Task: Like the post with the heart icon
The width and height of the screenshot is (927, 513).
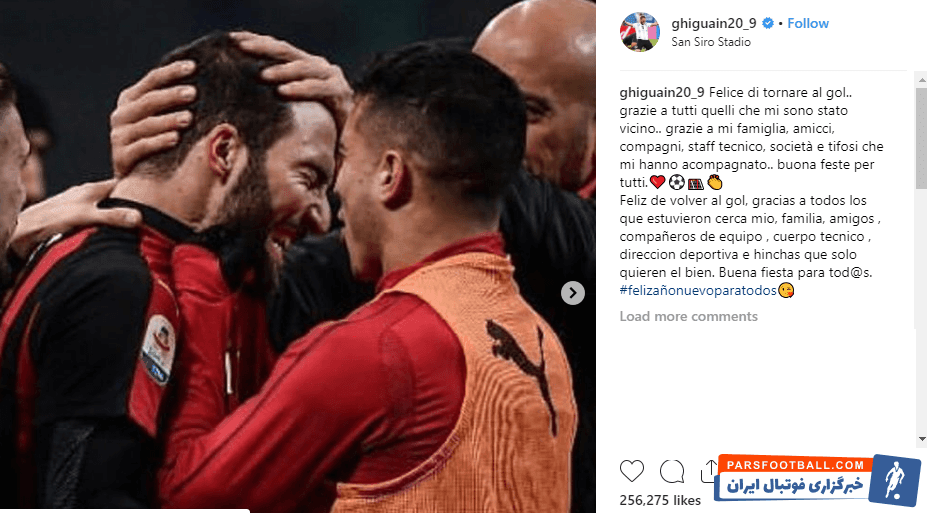Action: pyautogui.click(x=631, y=471)
